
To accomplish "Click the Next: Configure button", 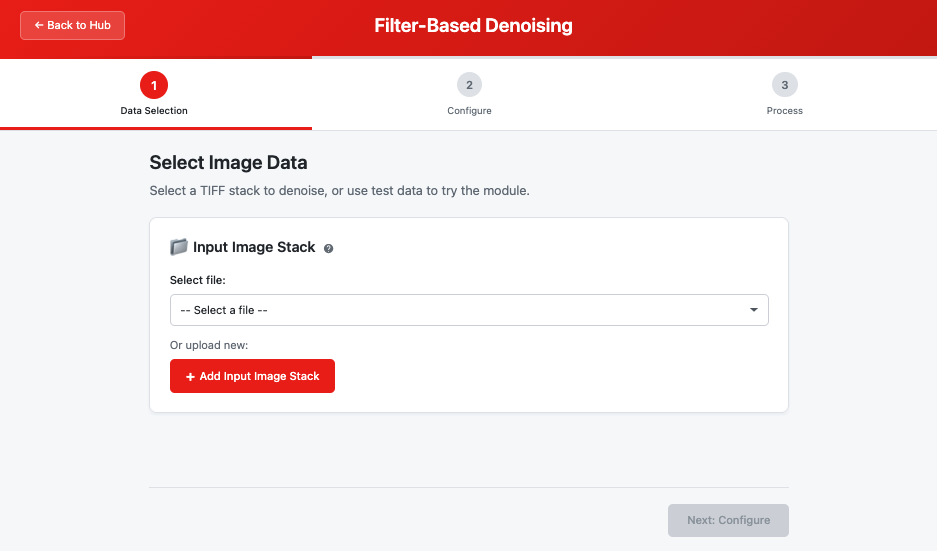I will [x=728, y=520].
